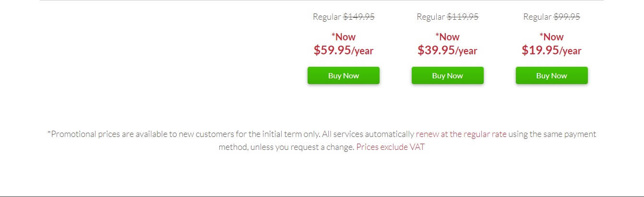Select the crossed-out $149.95 regular price
The image size is (644, 197).
(x=359, y=17)
